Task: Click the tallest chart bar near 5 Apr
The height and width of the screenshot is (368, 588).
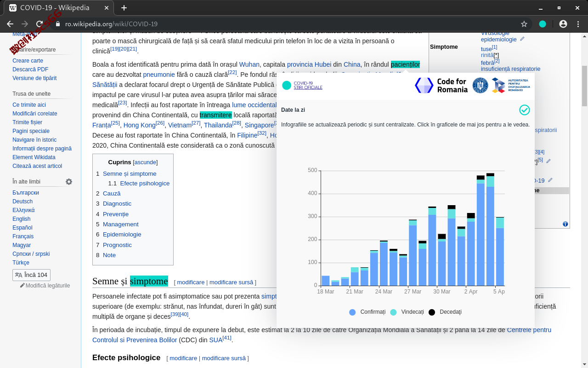Action: (x=490, y=229)
